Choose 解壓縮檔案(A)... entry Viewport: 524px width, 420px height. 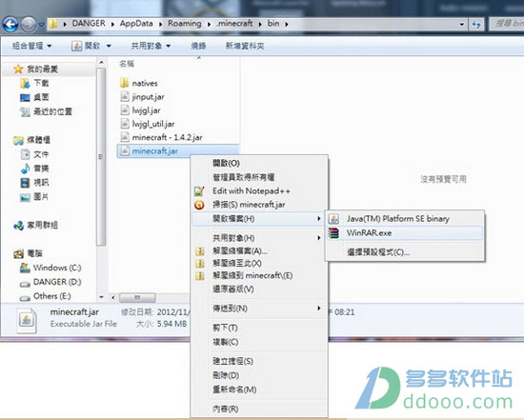click(259, 250)
